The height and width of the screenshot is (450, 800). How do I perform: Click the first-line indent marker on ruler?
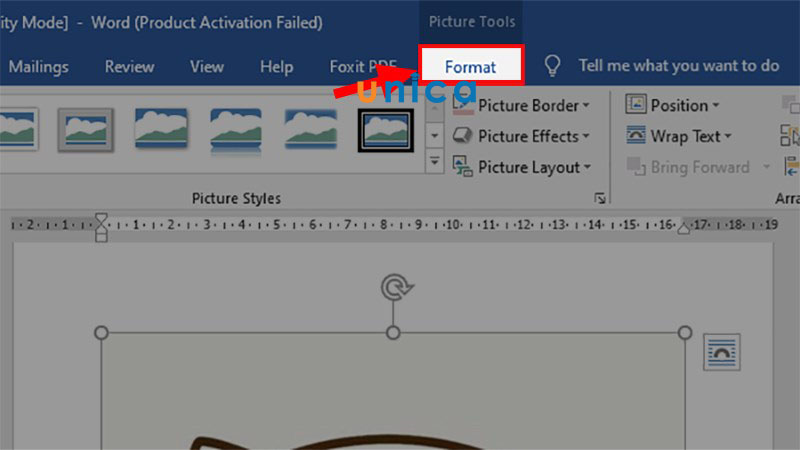[101, 218]
